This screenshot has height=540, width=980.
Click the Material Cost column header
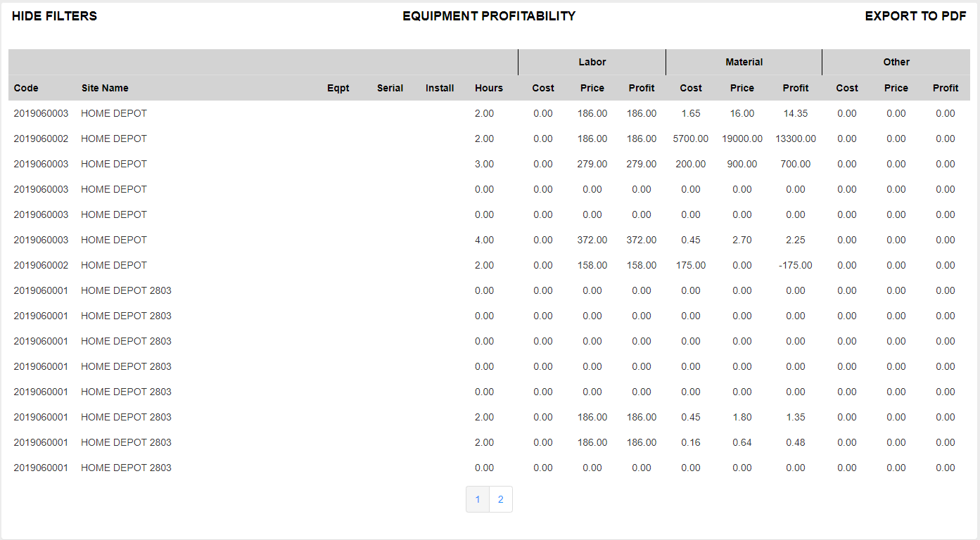tap(691, 88)
